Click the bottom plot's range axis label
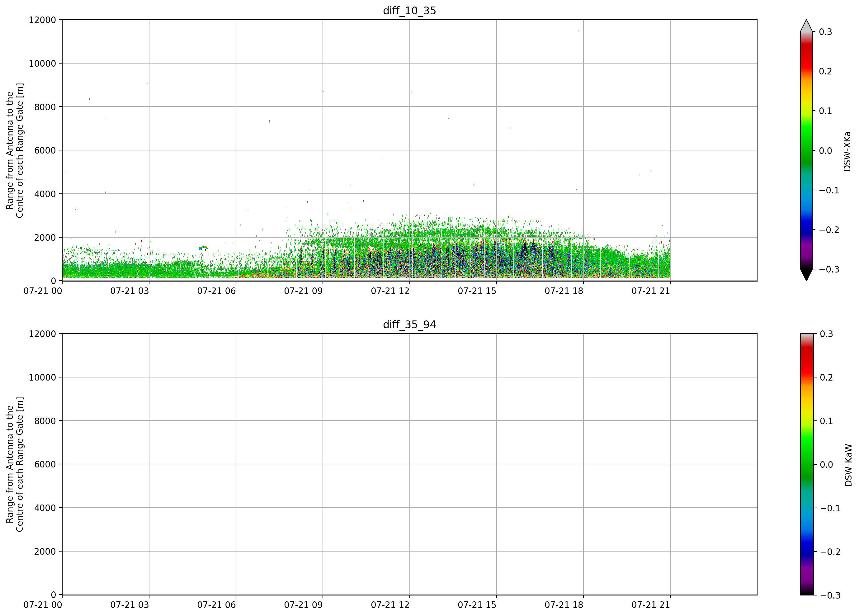Image resolution: width=859 pixels, height=616 pixels. 15,464
